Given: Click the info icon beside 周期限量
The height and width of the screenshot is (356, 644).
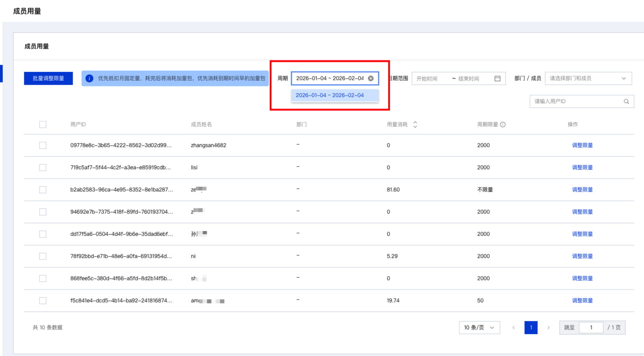Looking at the screenshot, I should click(x=503, y=124).
